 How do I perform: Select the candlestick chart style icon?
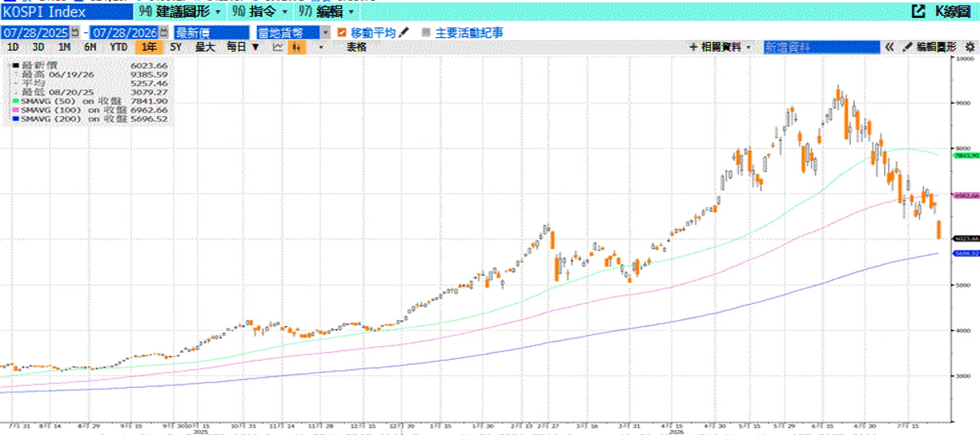tap(296, 47)
